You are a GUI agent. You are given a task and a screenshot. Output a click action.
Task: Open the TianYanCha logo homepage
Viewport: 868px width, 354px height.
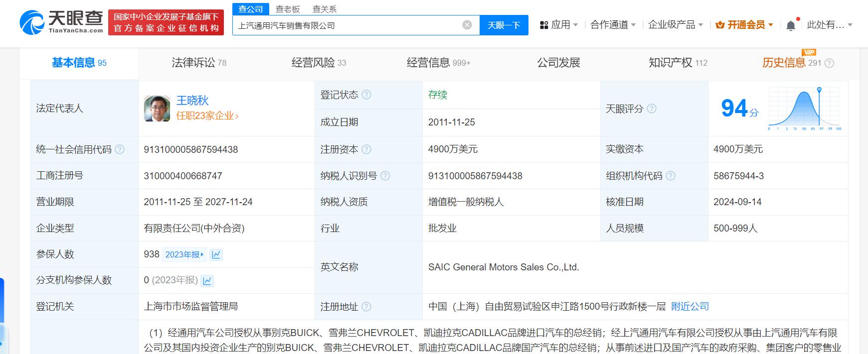pos(61,22)
